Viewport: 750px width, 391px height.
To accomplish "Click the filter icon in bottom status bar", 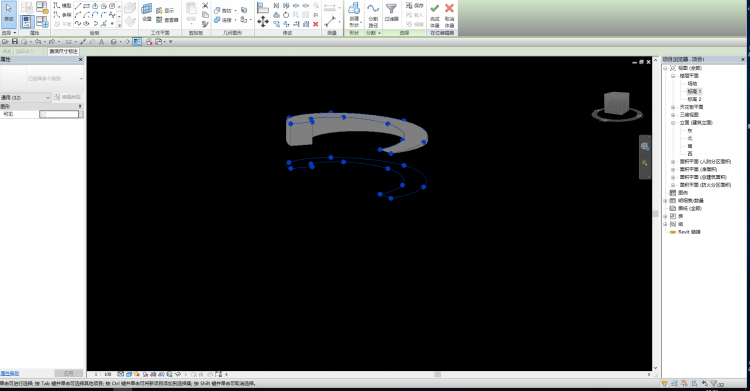I will (x=714, y=384).
